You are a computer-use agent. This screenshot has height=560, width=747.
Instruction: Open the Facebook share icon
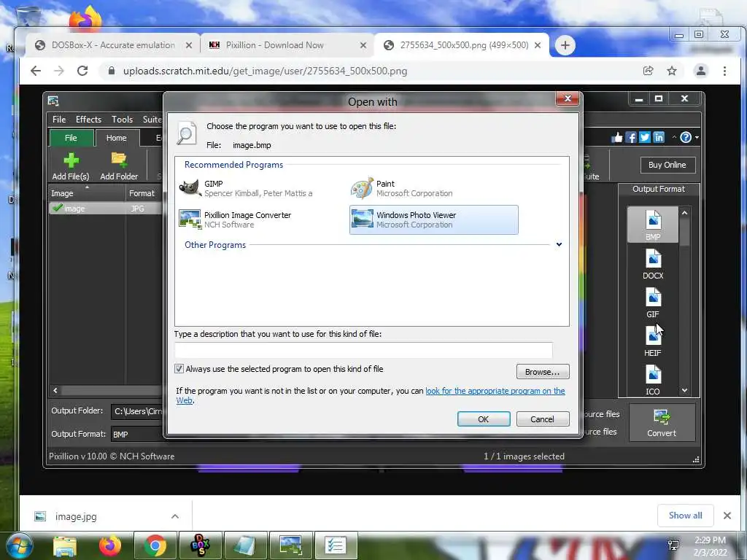631,138
